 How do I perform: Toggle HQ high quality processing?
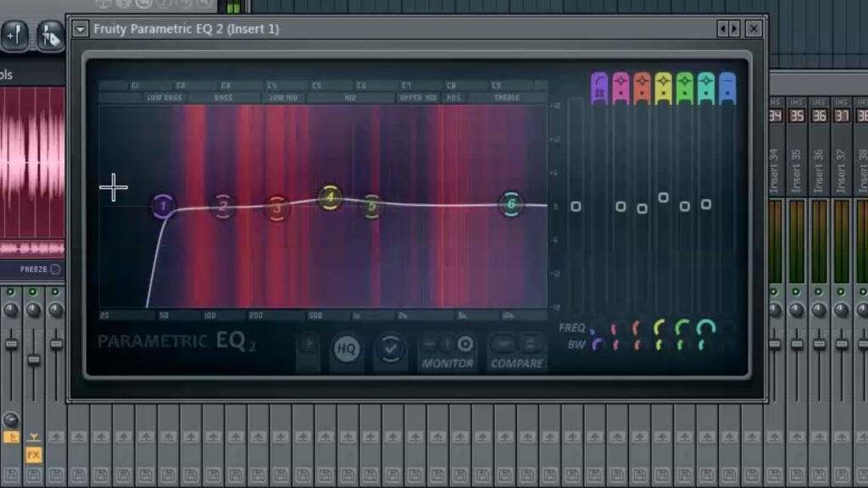click(x=346, y=347)
